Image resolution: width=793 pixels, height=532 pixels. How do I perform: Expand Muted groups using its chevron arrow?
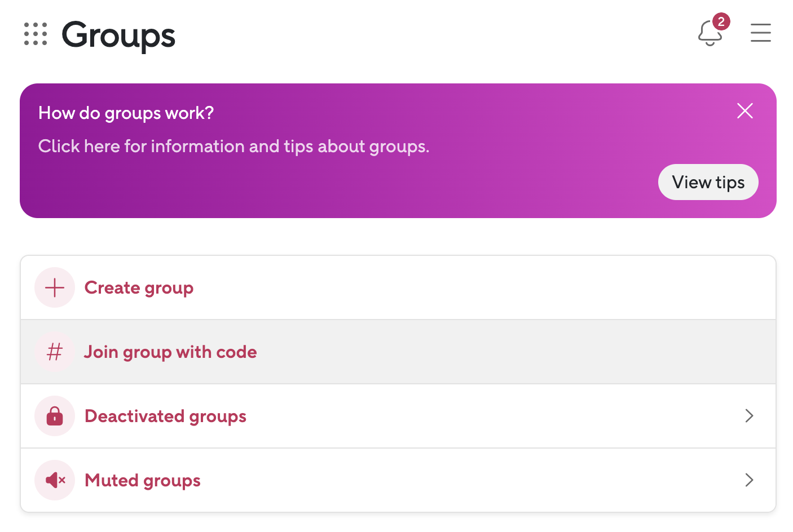tap(749, 480)
